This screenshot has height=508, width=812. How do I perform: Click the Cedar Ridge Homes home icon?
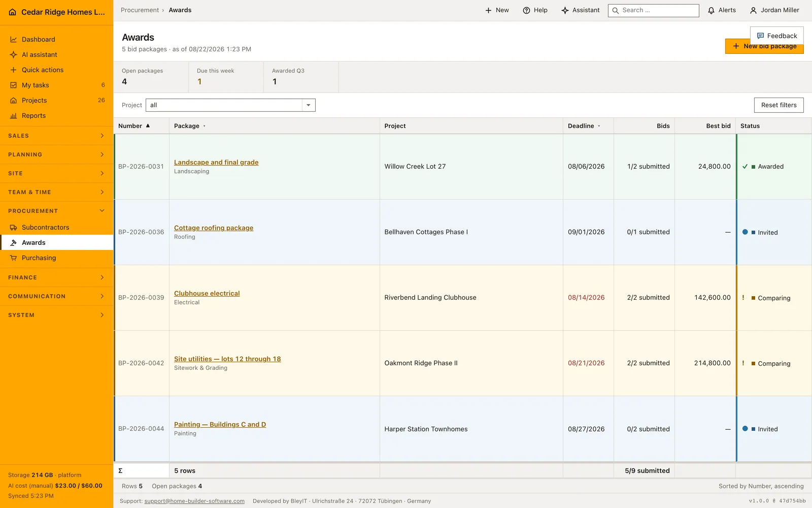pyautogui.click(x=13, y=12)
